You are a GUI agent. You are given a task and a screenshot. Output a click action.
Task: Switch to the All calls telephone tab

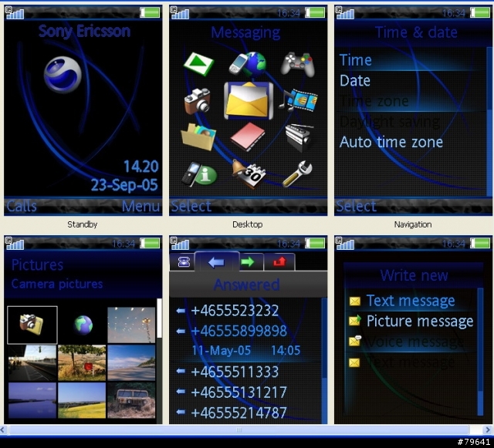(182, 261)
